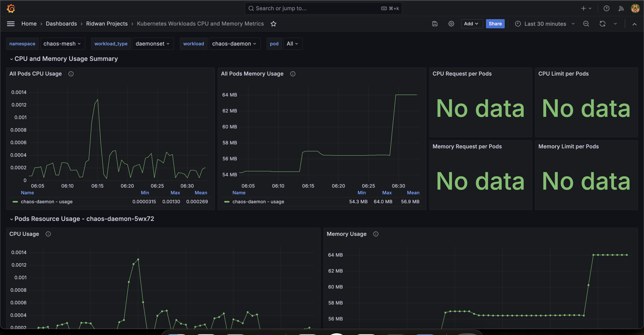Open the refresh interval dropdown arrow

[x=615, y=24]
